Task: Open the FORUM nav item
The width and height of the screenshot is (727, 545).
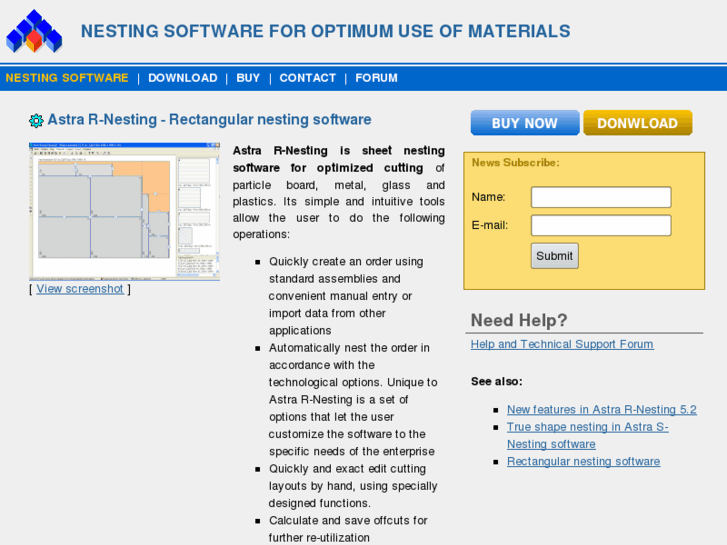Action: (x=376, y=78)
